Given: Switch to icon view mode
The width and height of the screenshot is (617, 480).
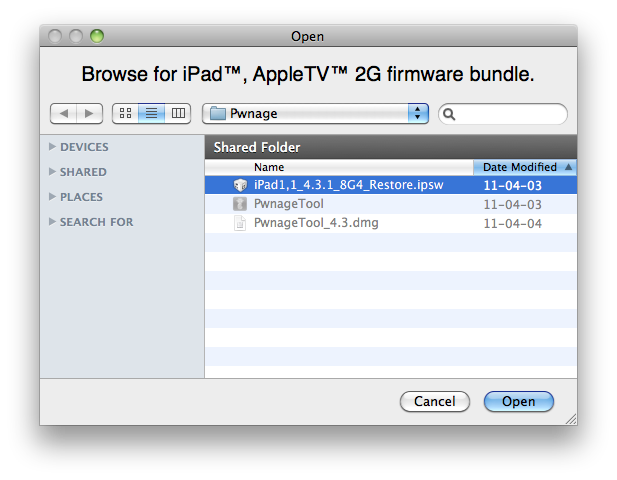Looking at the screenshot, I should (x=125, y=114).
